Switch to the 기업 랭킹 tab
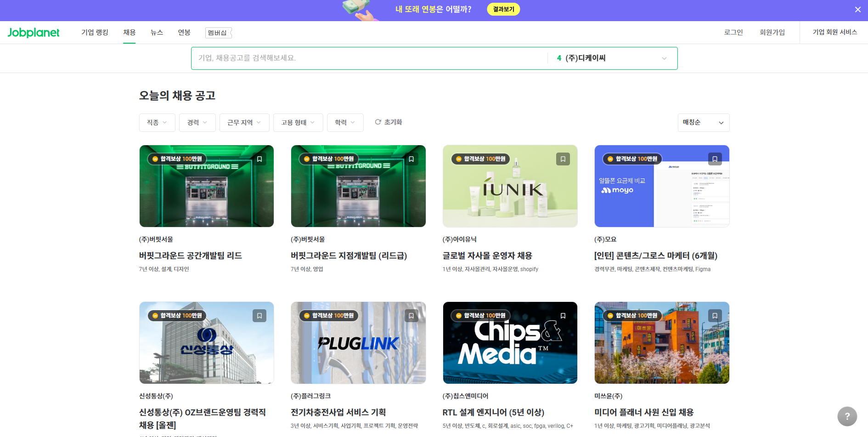The image size is (868, 437). (x=95, y=32)
